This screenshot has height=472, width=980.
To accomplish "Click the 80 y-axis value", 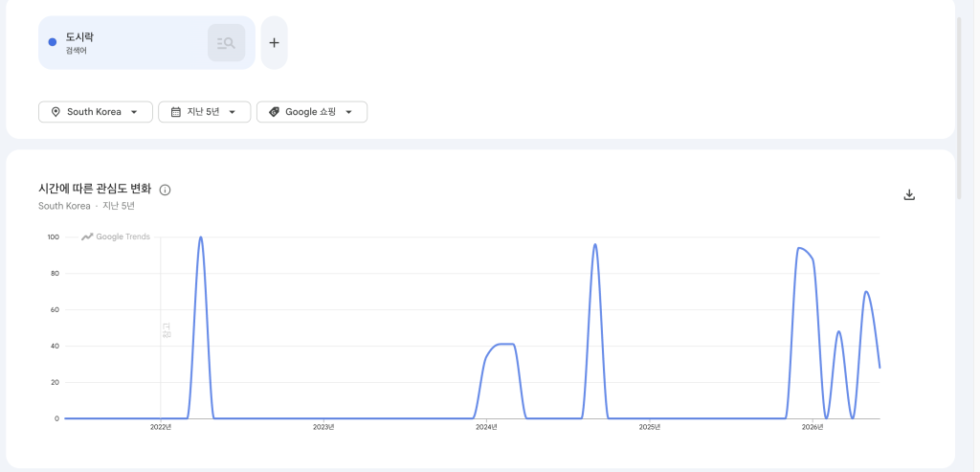I will tap(55, 273).
